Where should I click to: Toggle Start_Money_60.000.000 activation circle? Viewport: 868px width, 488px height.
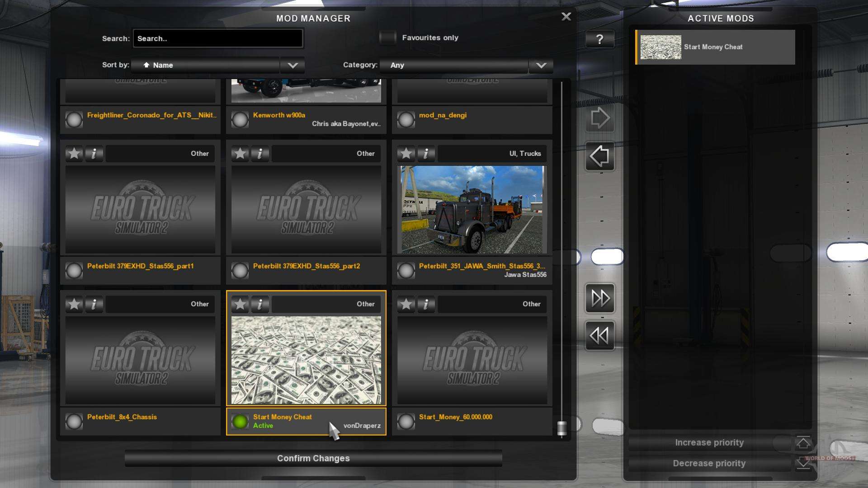pyautogui.click(x=406, y=422)
